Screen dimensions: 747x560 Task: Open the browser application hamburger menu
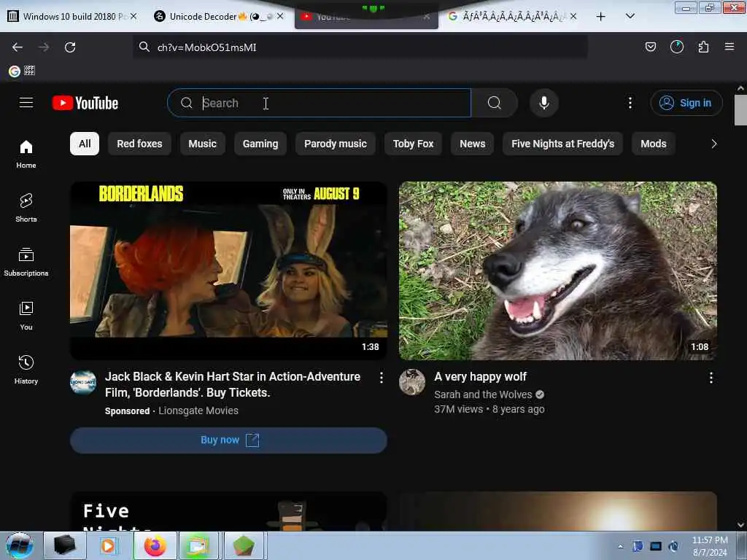(729, 47)
